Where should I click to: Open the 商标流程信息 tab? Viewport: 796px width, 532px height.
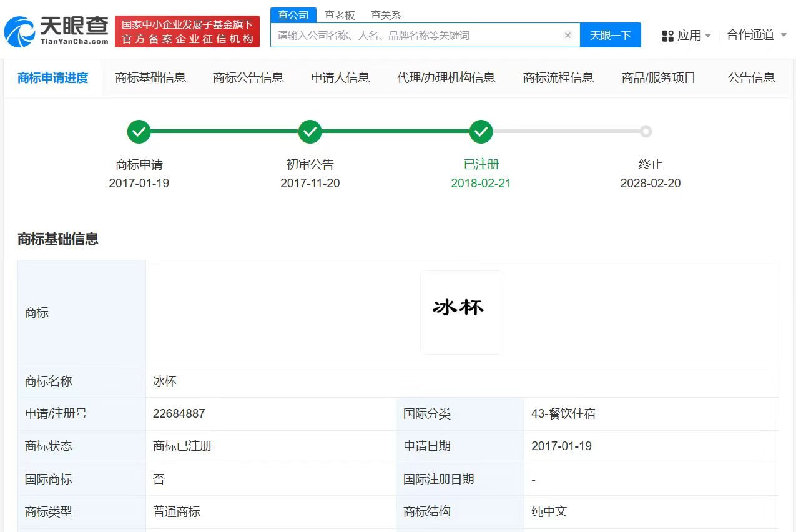tap(558, 77)
